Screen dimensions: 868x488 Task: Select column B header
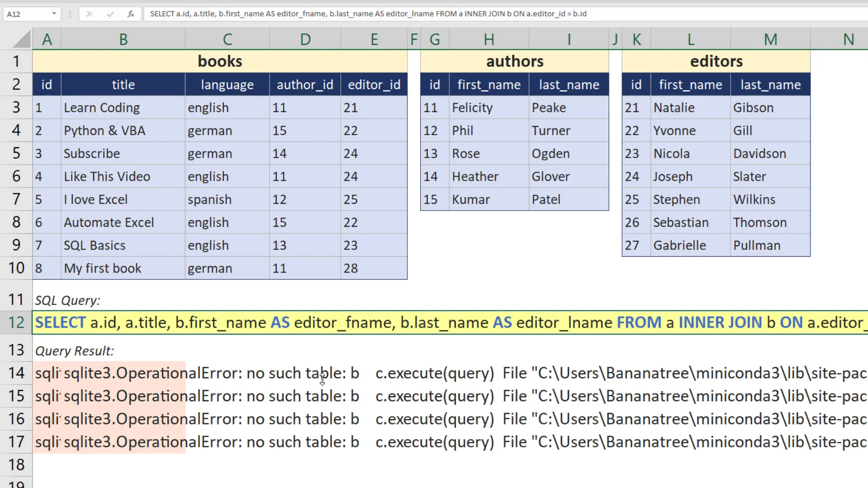123,40
